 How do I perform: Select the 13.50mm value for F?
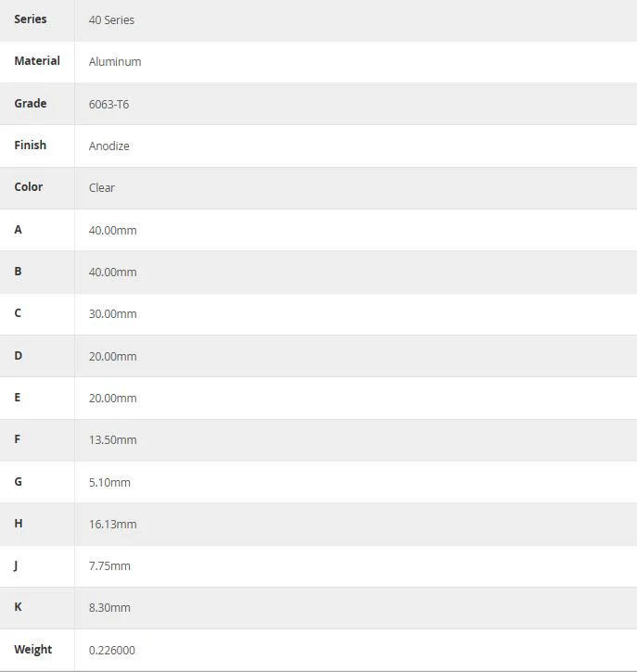click(113, 440)
